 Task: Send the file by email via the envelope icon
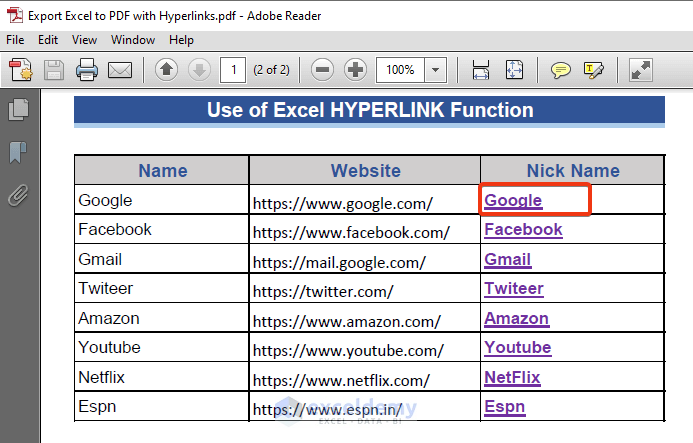pos(120,70)
